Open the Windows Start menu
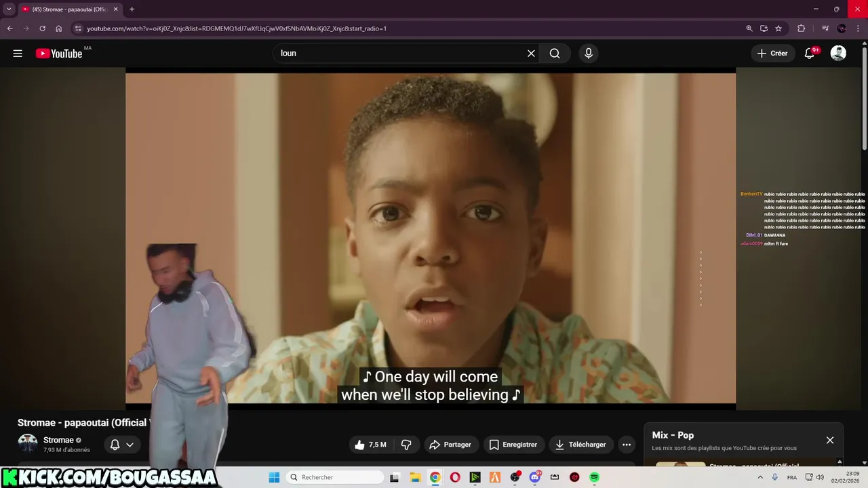The width and height of the screenshot is (868, 488). click(274, 477)
